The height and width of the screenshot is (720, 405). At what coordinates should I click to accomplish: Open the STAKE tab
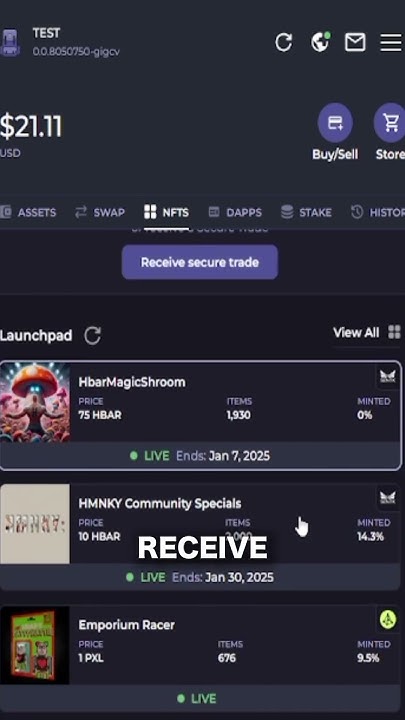[306, 213]
